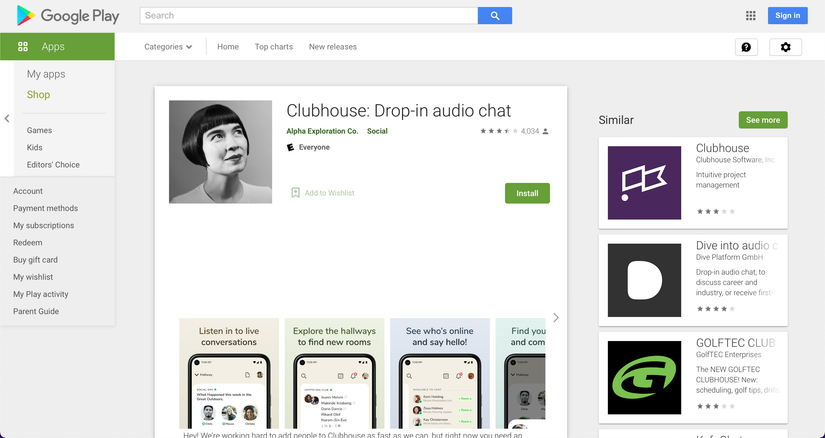825x438 pixels.
Task: Expand the Categories dropdown
Action: tap(168, 47)
